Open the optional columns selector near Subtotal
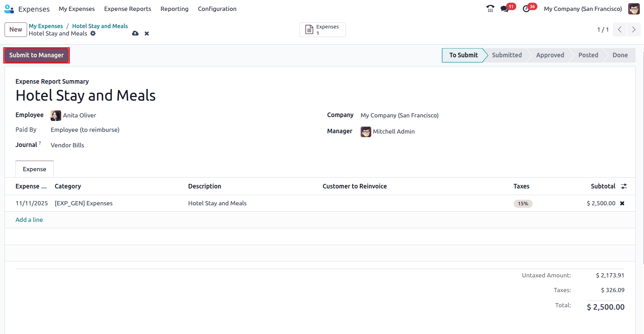This screenshot has height=334, width=644. [624, 186]
